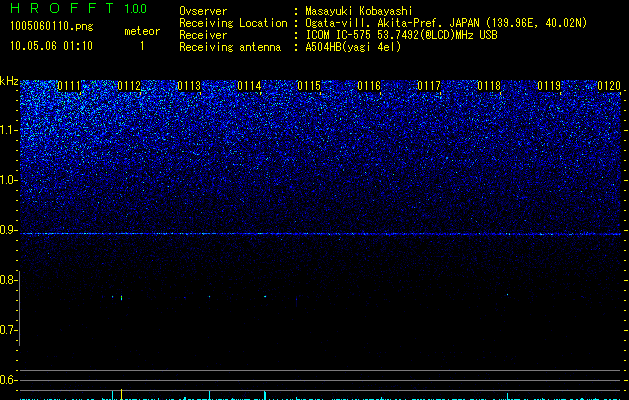Click the Receiver label
Viewport: 629px width, 400px height.
203,35
